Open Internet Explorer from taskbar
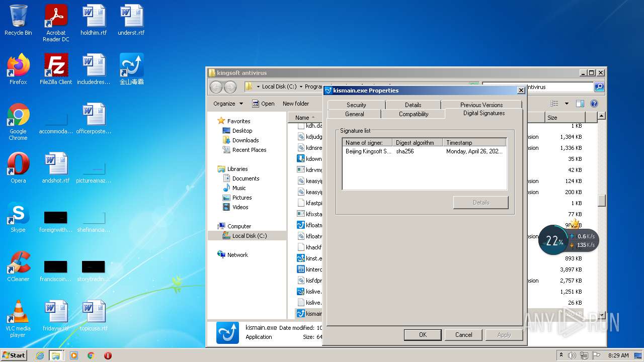644x362 pixels. (40, 355)
